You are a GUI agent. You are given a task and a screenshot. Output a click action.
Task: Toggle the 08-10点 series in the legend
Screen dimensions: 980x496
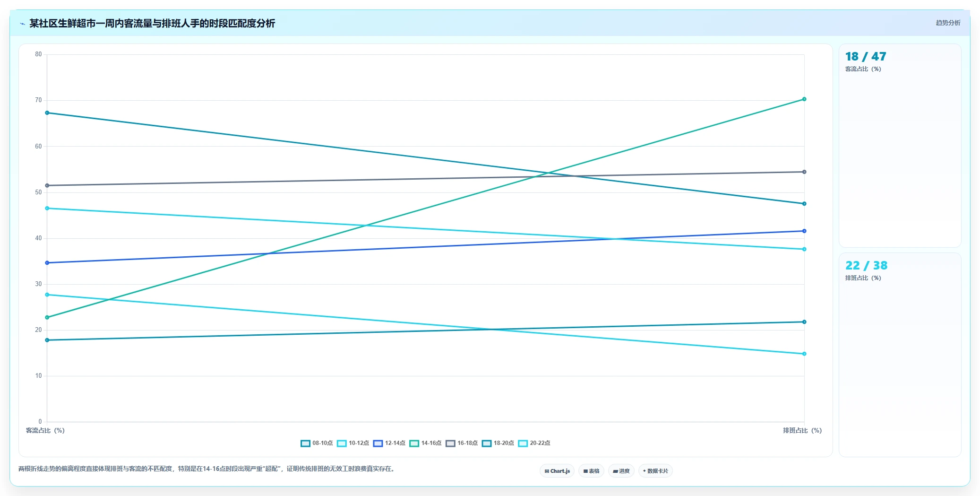(x=317, y=443)
